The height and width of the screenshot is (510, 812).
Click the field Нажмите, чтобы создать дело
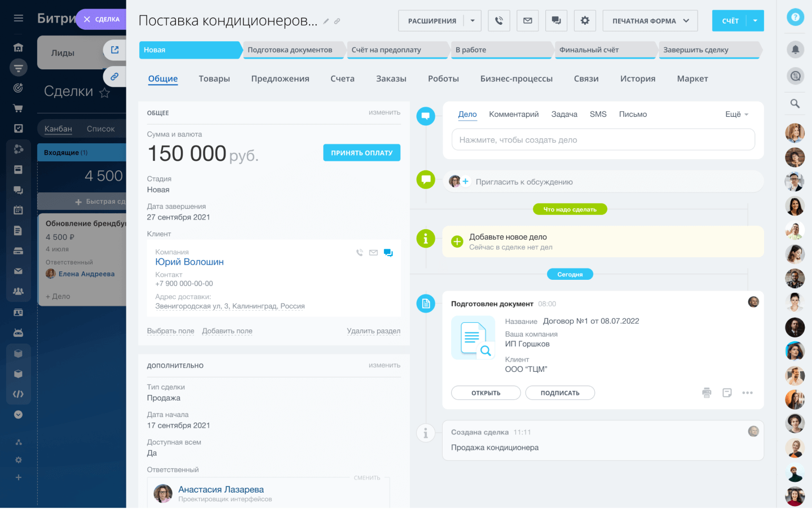tap(603, 139)
